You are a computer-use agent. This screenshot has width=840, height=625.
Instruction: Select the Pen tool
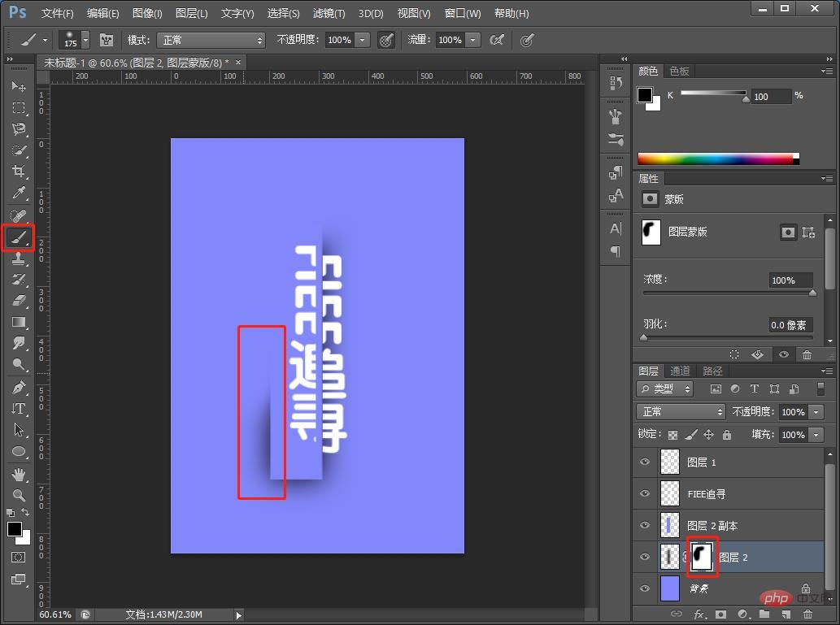[x=19, y=387]
